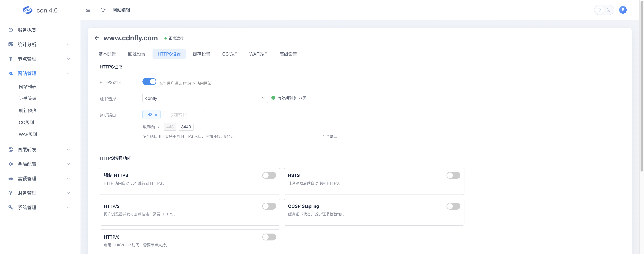Open 网站列表 submenu item
This screenshot has width=644, height=254.
pos(28,87)
